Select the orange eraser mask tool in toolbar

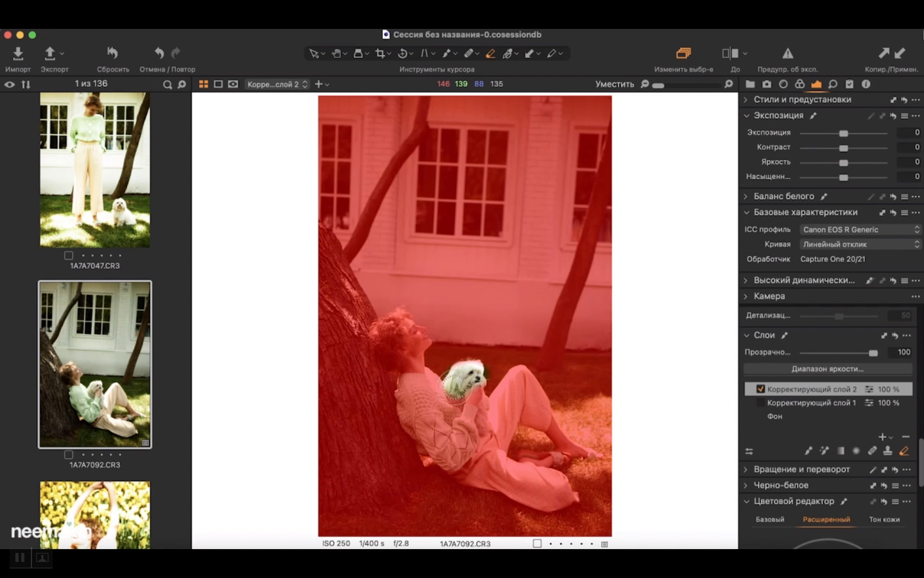point(490,53)
